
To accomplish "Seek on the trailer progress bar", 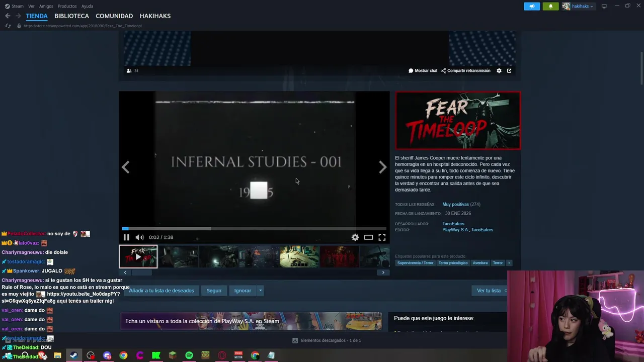I will [x=254, y=229].
